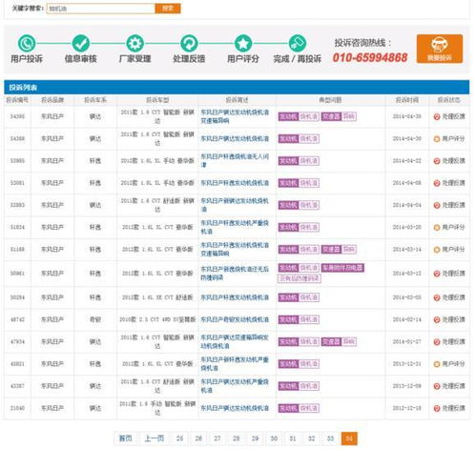Go to page 26
Screen dimensions: 476x449
point(198,439)
